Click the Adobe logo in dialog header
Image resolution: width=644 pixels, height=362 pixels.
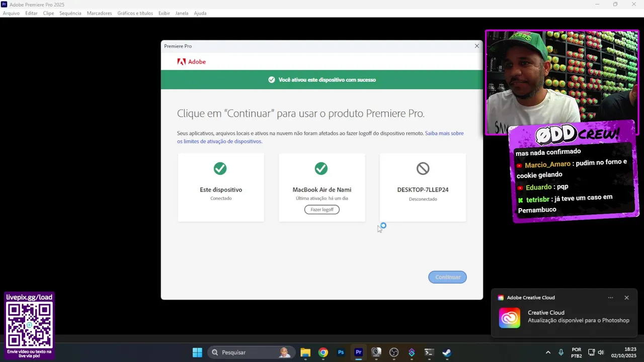(x=191, y=62)
